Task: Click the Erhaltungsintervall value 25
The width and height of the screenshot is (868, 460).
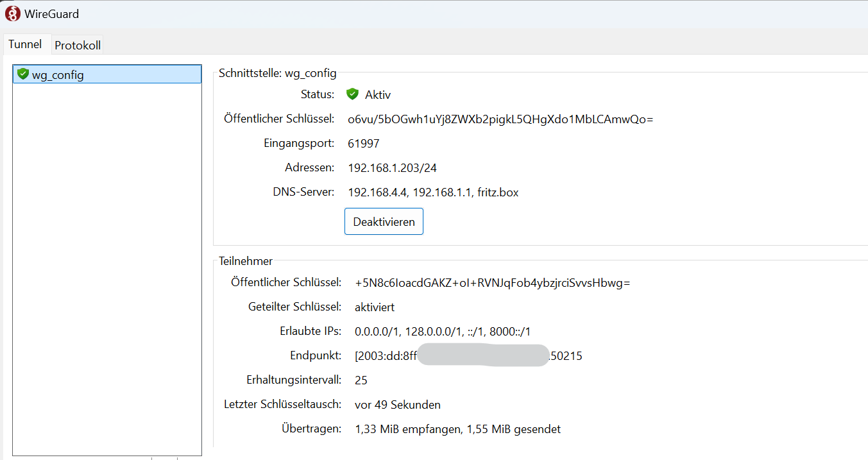Action: (361, 380)
